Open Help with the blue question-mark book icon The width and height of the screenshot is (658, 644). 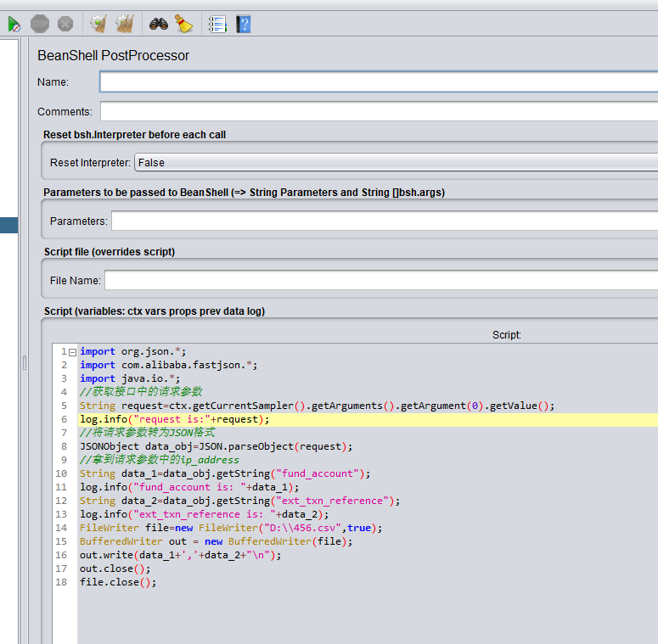tap(244, 25)
